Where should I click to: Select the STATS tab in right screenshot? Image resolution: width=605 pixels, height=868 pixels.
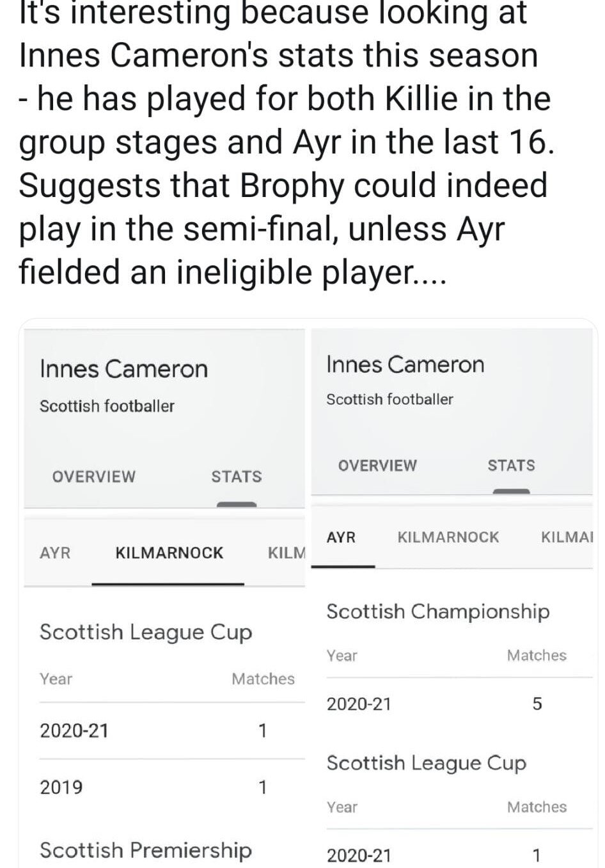pos(511,466)
